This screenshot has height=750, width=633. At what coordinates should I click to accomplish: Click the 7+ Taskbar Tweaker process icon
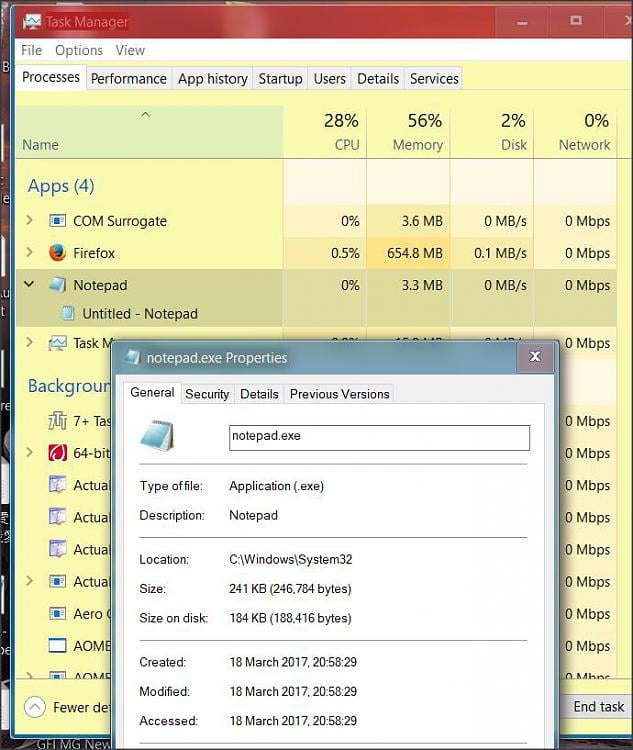57,420
